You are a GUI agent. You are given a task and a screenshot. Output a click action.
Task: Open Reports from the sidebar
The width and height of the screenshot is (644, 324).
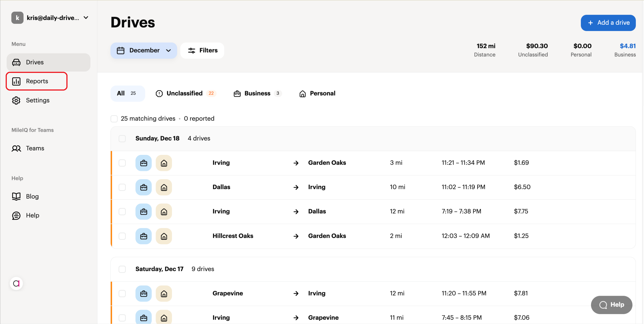tap(37, 81)
